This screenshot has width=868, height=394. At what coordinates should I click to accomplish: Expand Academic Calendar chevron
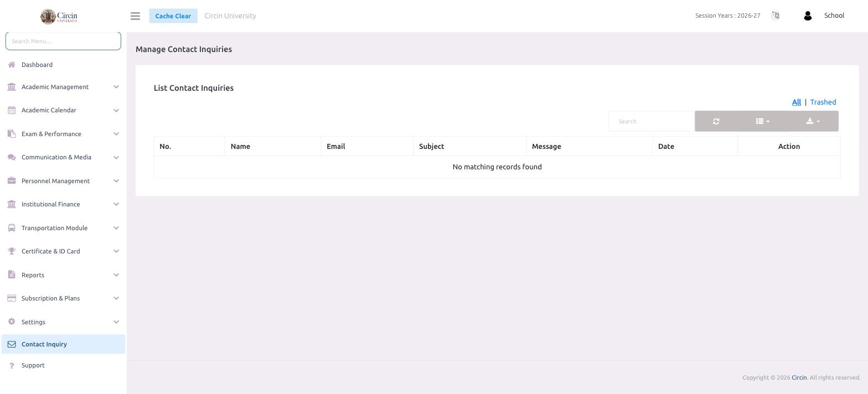[x=116, y=110]
